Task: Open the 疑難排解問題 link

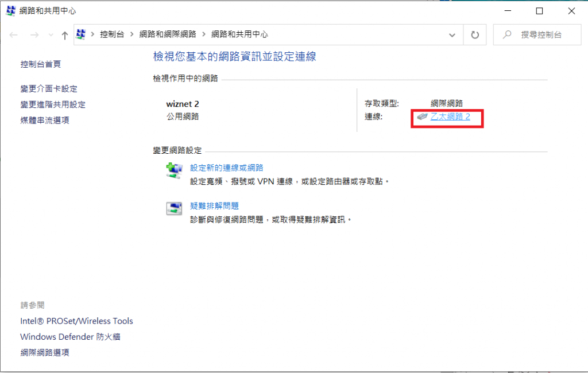Action: (x=214, y=206)
